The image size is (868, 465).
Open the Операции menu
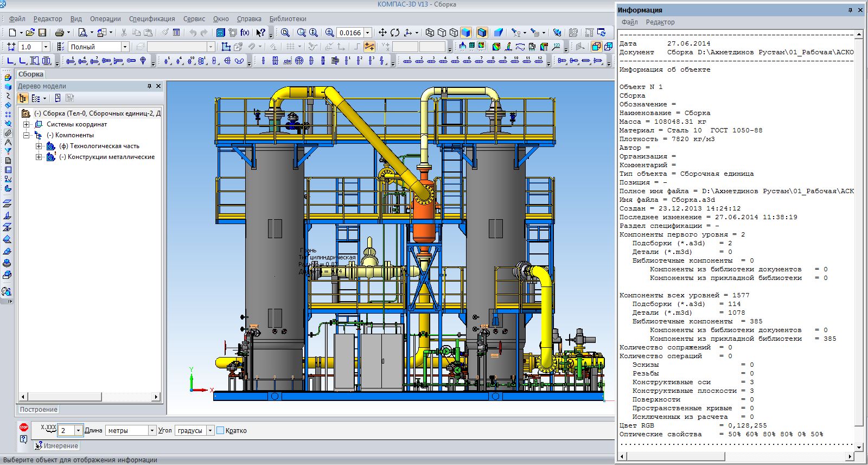[x=105, y=18]
